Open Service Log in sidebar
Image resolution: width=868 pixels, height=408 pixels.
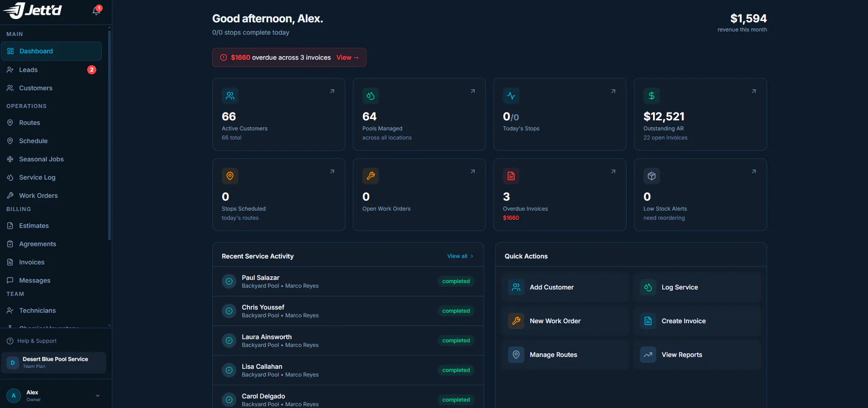tap(51, 177)
